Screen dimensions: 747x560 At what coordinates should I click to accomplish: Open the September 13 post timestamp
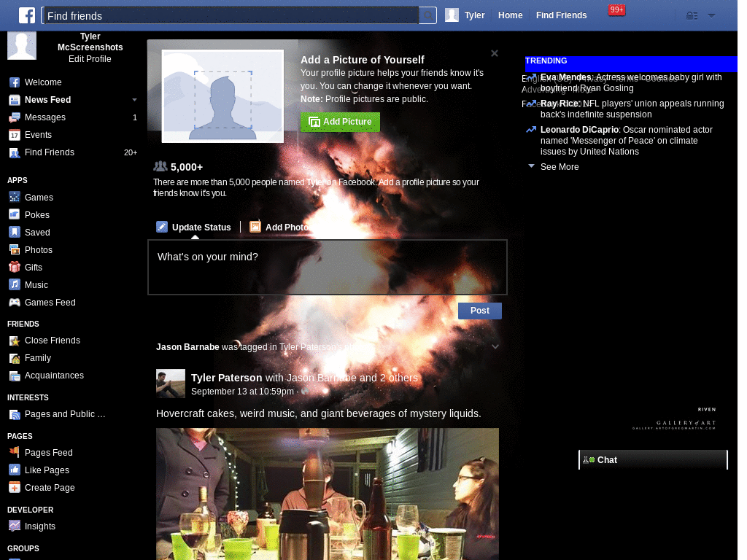(242, 392)
